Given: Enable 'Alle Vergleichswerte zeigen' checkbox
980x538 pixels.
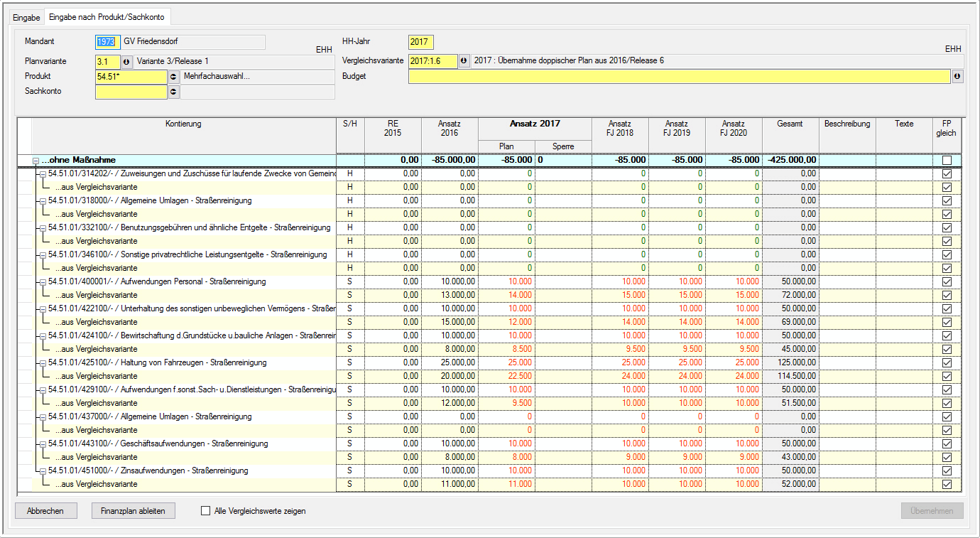Looking at the screenshot, I should 206,511.
